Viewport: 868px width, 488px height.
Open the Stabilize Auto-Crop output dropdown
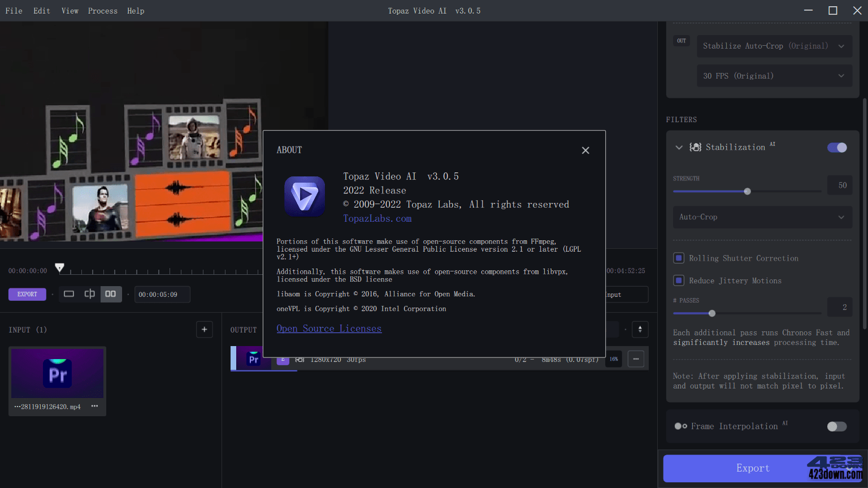coord(774,46)
